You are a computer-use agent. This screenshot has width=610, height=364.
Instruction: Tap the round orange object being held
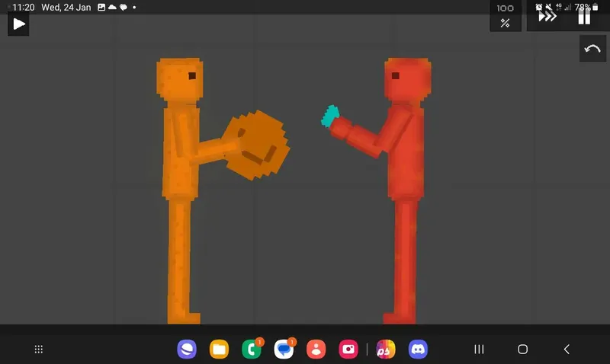click(x=258, y=145)
